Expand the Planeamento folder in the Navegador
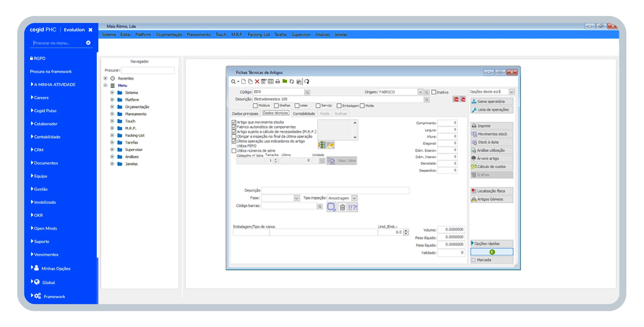Image resolution: width=644 pixels, height=327 pixels. (112, 114)
